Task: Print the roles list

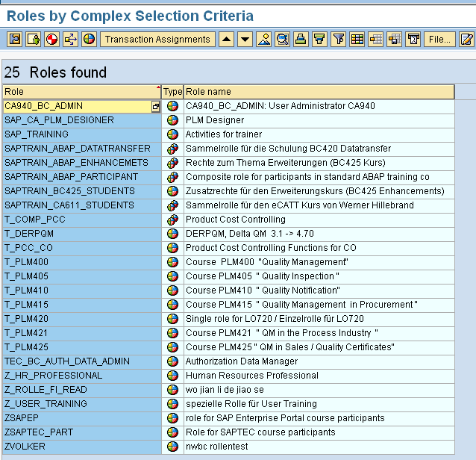Action: (x=301, y=39)
